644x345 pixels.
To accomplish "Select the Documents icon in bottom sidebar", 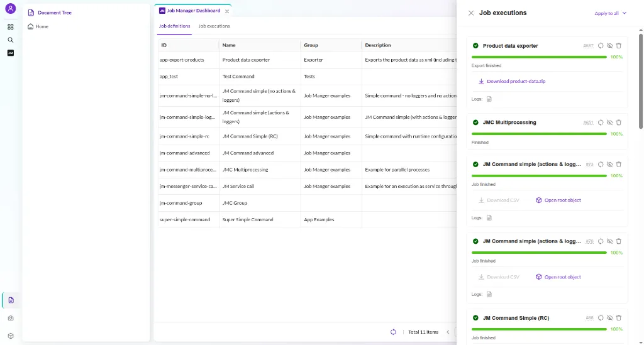I will tap(11, 300).
